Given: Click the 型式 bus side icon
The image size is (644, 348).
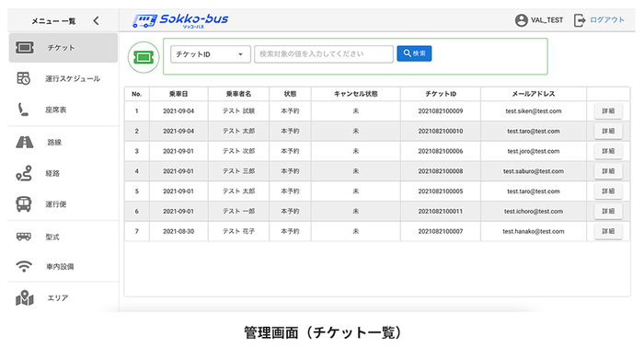Looking at the screenshot, I should [23, 237].
